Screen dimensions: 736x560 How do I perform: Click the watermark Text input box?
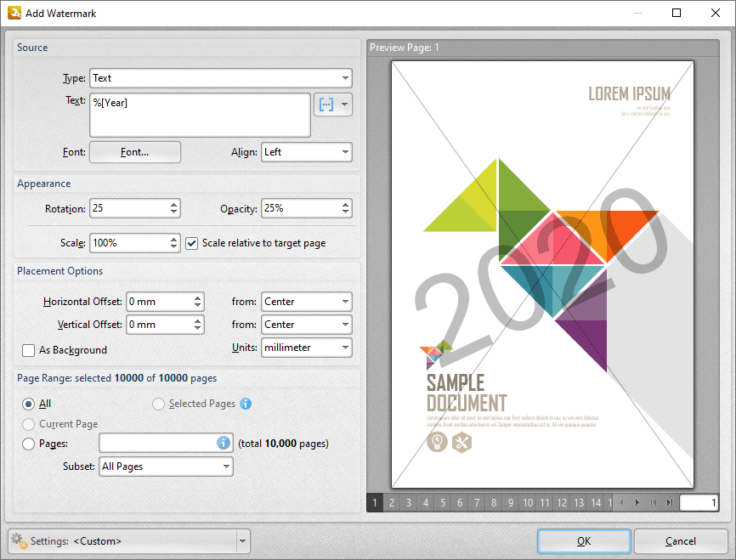point(200,115)
